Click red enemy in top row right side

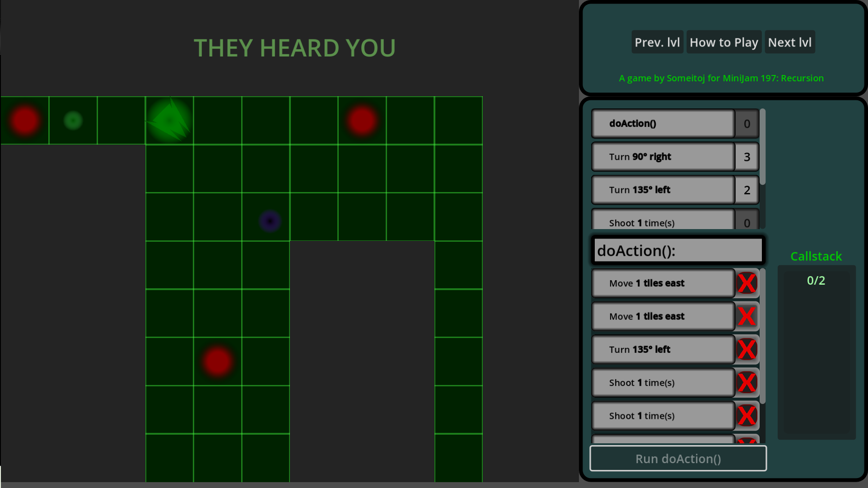tap(362, 120)
